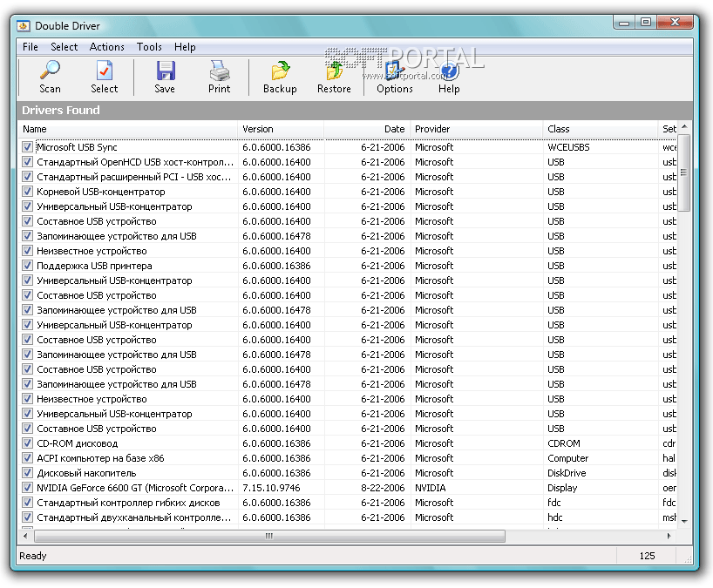This screenshot has height=588, width=713.
Task: Click the vertical scrollbar thumb
Action: point(684,172)
